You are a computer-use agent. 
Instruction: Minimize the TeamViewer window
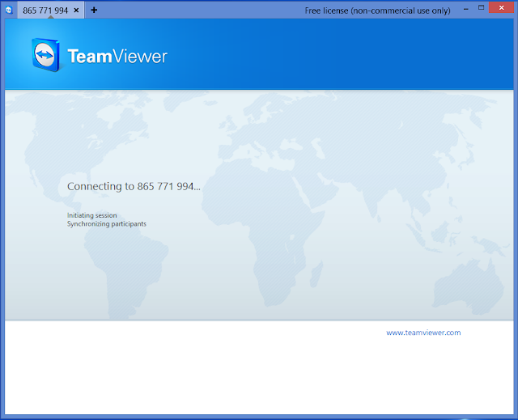pos(466,9)
